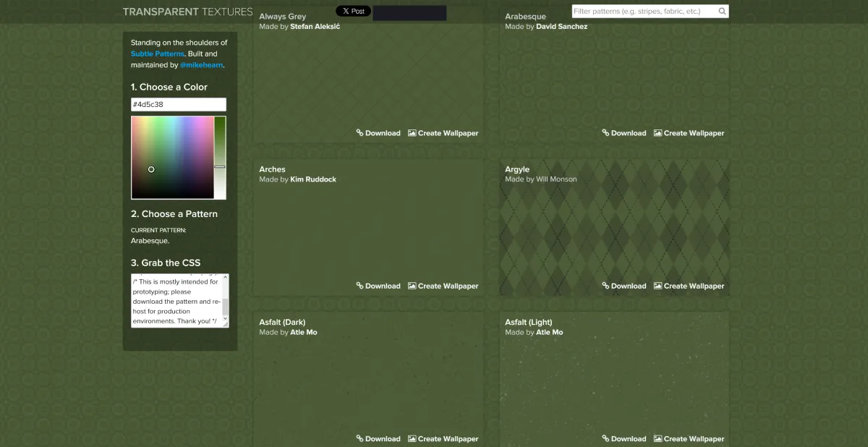Click the Create Wallpaper image icon for Arches
The width and height of the screenshot is (868, 447).
(412, 286)
